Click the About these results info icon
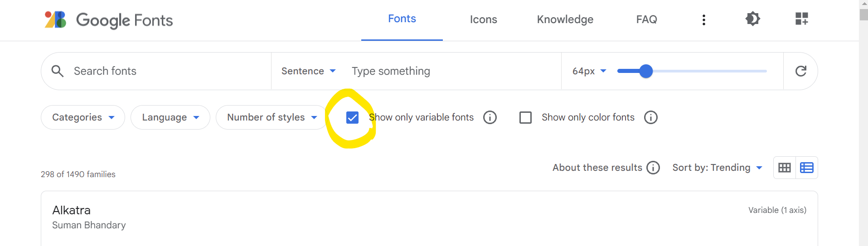Viewport: 868px width, 246px height. 653,168
